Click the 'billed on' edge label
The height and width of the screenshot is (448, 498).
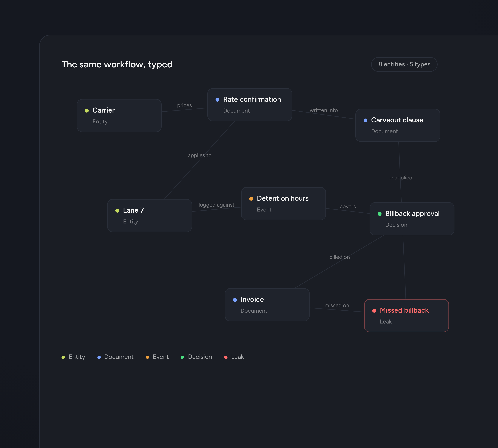pos(339,257)
